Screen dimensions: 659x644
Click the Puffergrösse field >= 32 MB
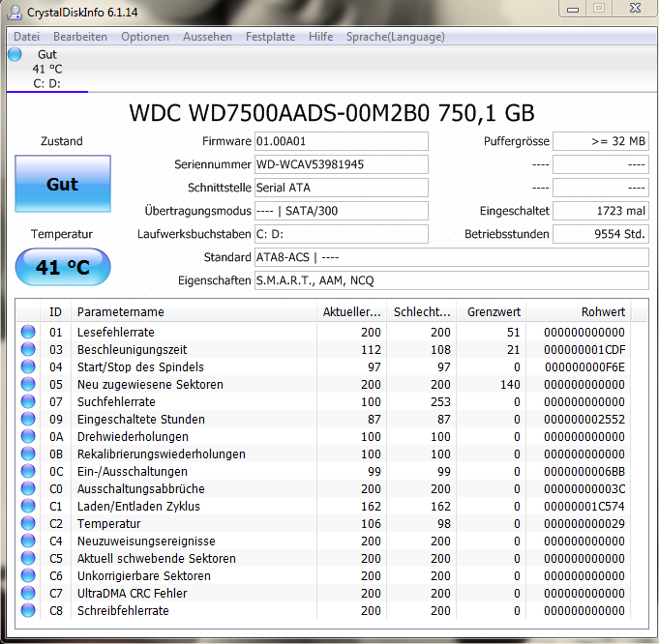coord(601,141)
